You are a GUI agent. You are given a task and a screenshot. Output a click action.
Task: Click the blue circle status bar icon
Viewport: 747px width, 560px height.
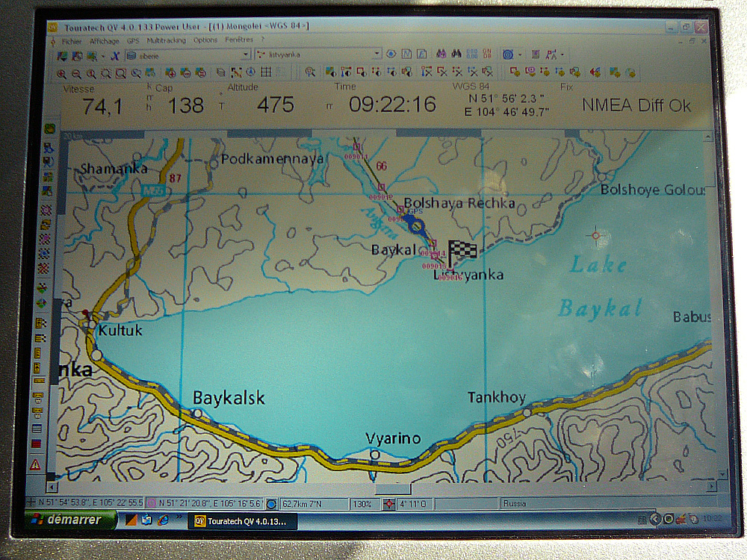(x=271, y=503)
